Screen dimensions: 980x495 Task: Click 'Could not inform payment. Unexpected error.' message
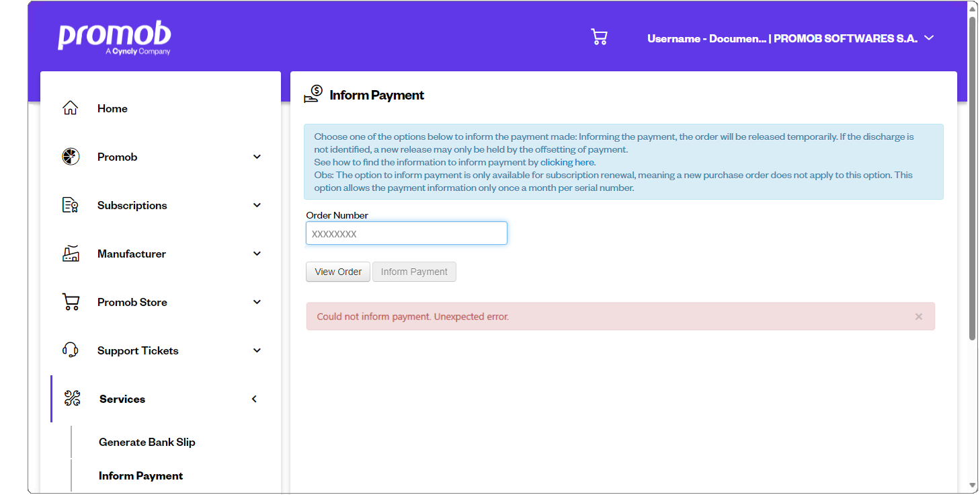pyautogui.click(x=413, y=316)
